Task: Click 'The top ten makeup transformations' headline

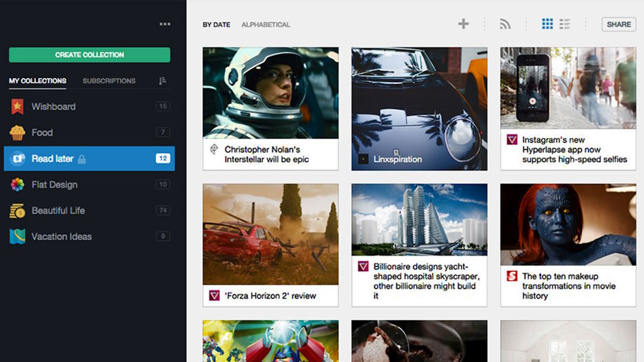Action: point(569,286)
